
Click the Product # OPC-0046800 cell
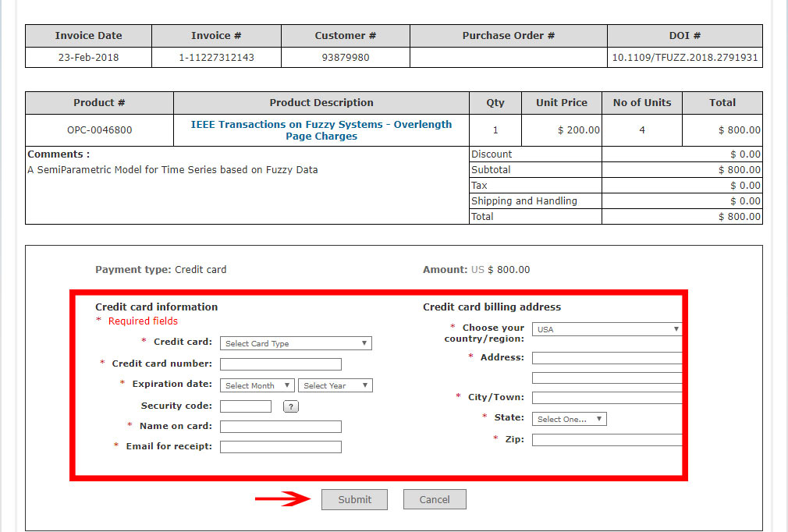99,130
